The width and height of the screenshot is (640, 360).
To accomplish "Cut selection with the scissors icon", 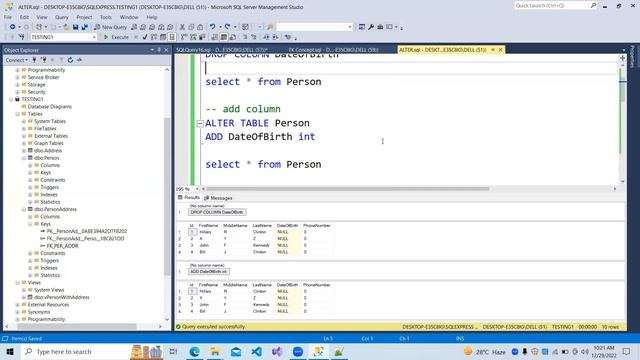I will (x=182, y=27).
